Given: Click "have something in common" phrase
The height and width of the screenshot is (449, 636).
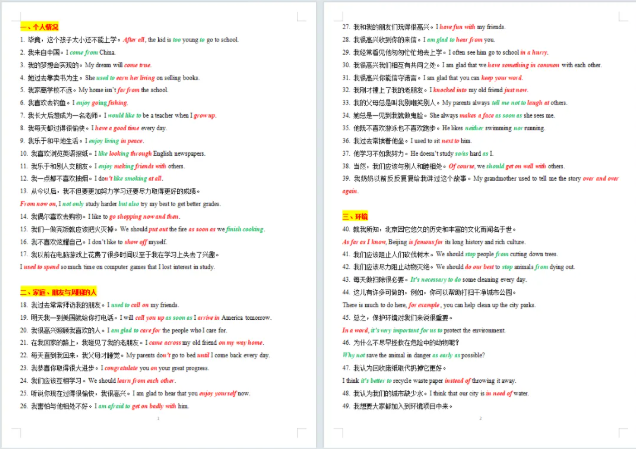Looking at the screenshot, I should click(x=524, y=65).
